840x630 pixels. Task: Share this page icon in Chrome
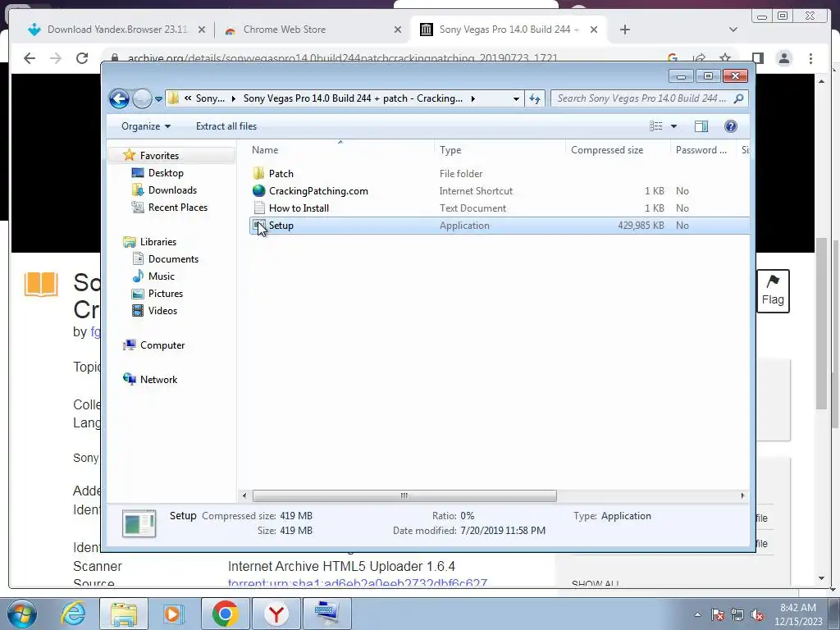(699, 58)
